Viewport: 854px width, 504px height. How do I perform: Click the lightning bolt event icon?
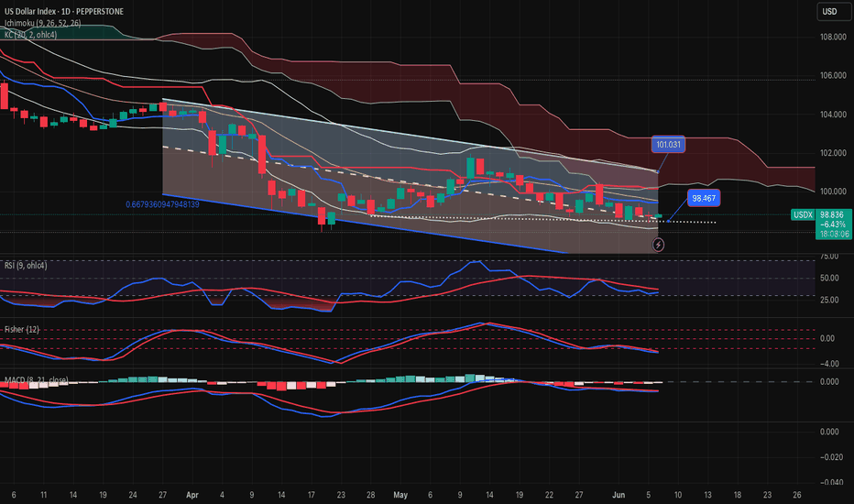(x=658, y=246)
